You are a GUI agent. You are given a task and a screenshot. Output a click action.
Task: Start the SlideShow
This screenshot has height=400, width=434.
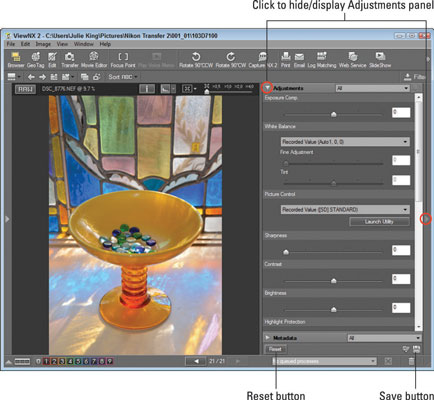380,60
